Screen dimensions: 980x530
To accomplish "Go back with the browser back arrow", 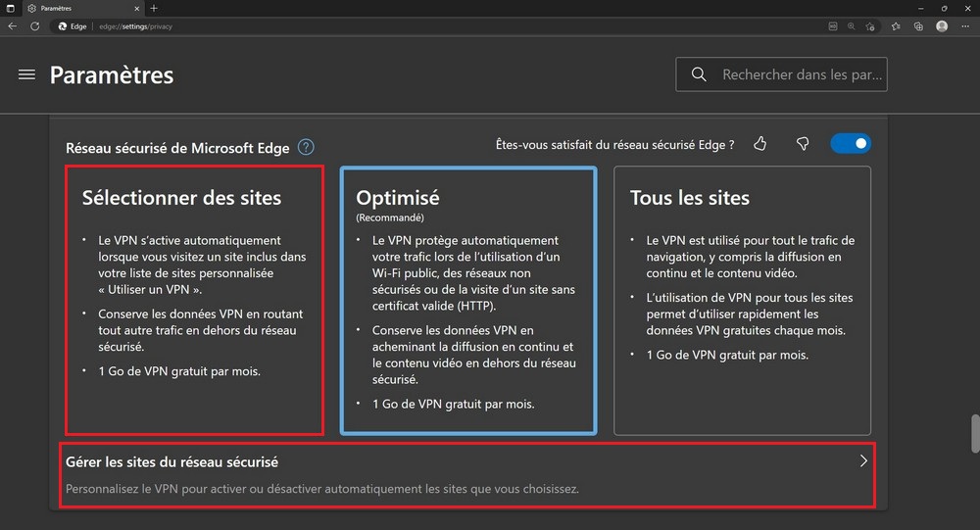I will click(13, 26).
